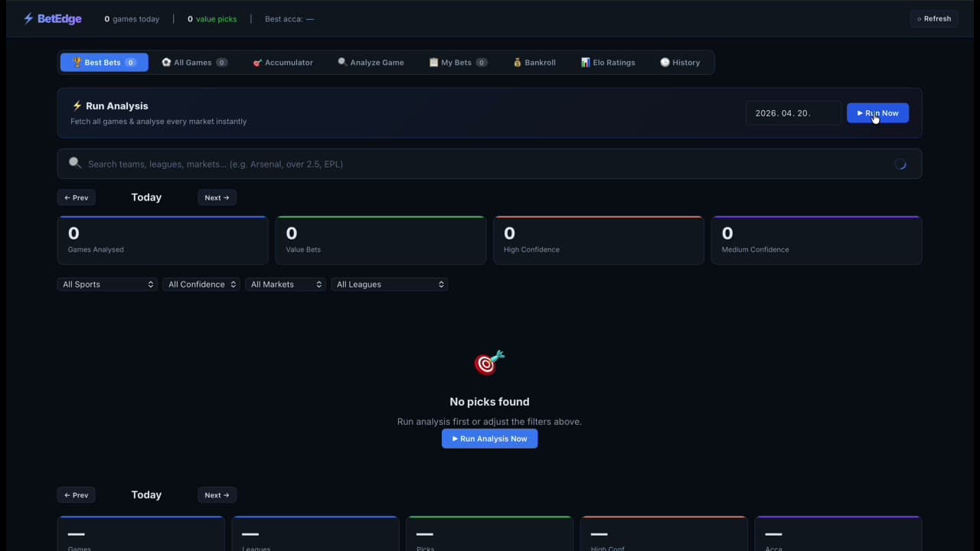Image resolution: width=980 pixels, height=551 pixels.
Task: Open the All Sports dropdown
Action: click(107, 284)
